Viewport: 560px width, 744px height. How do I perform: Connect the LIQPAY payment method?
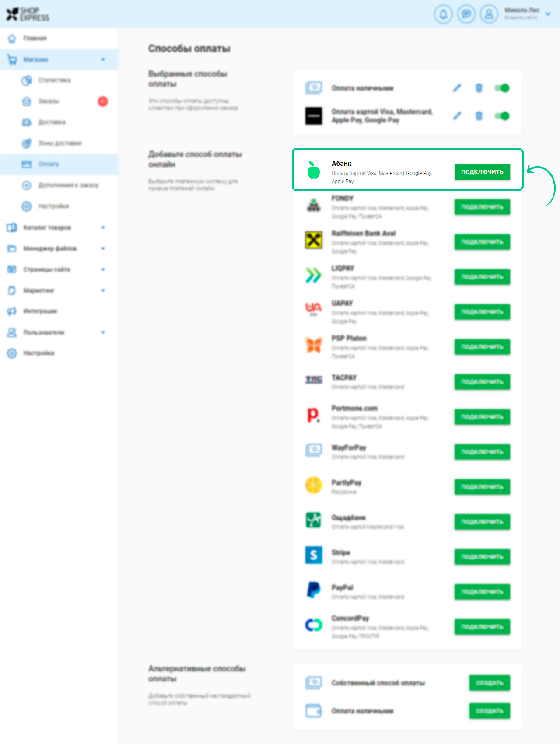[482, 277]
